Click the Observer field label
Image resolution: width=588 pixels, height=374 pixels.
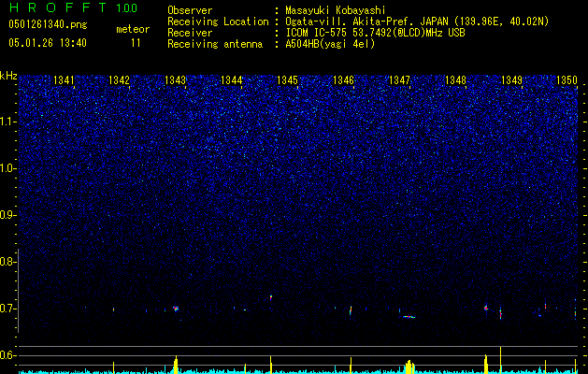point(190,10)
